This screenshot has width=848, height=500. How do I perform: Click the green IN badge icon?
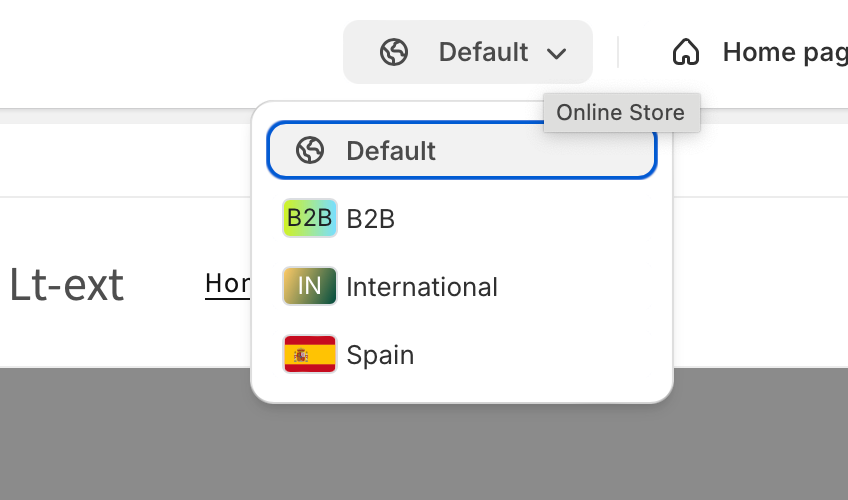coord(310,286)
